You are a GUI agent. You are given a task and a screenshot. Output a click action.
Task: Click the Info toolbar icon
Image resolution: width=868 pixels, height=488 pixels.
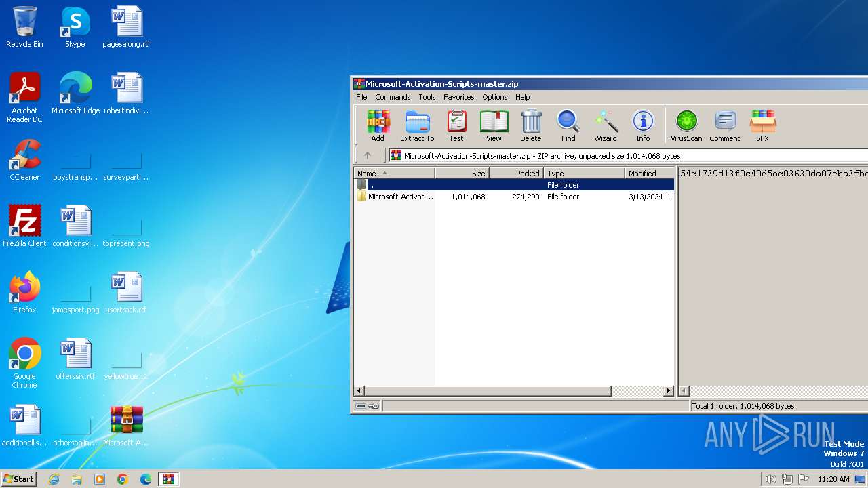643,126
